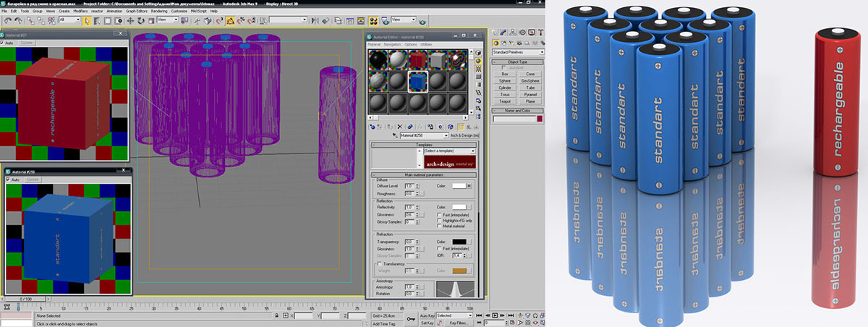The image size is (868, 327).
Task: Open the Select a template dropdown
Action: (450, 150)
